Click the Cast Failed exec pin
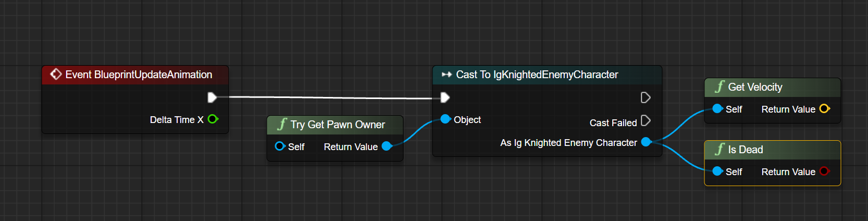Image resolution: width=868 pixels, height=221 pixels. click(646, 120)
